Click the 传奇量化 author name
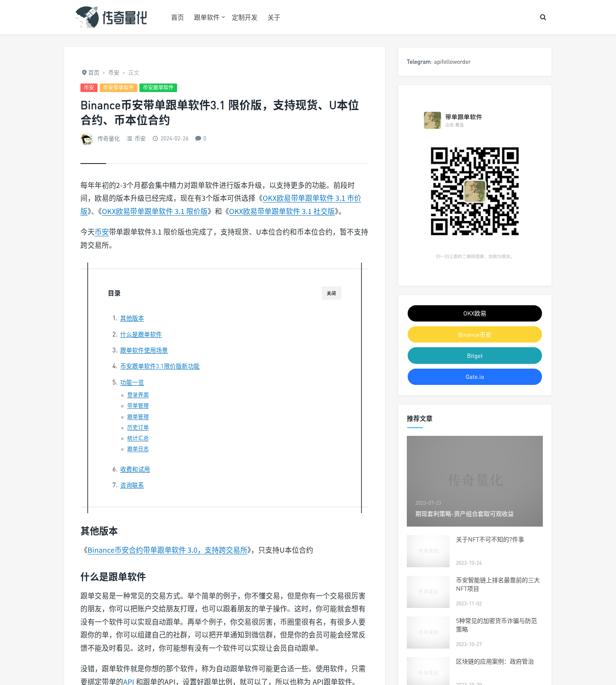The image size is (616, 685). click(109, 139)
